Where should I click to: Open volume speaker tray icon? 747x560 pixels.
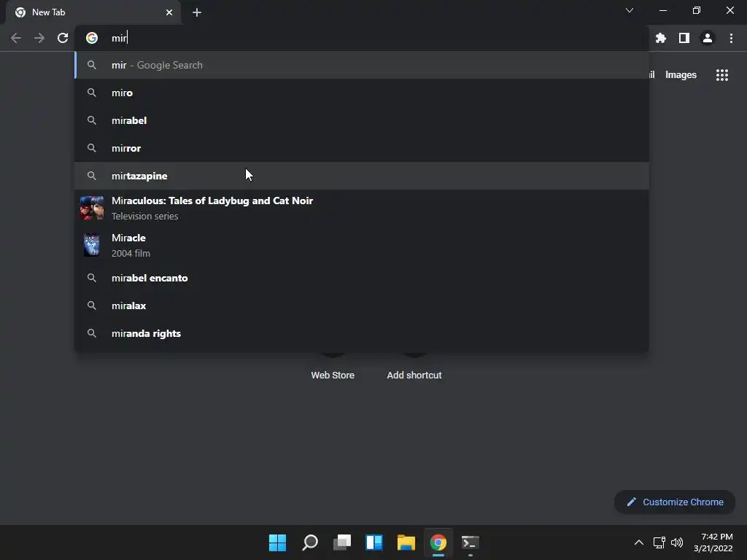[x=677, y=542]
